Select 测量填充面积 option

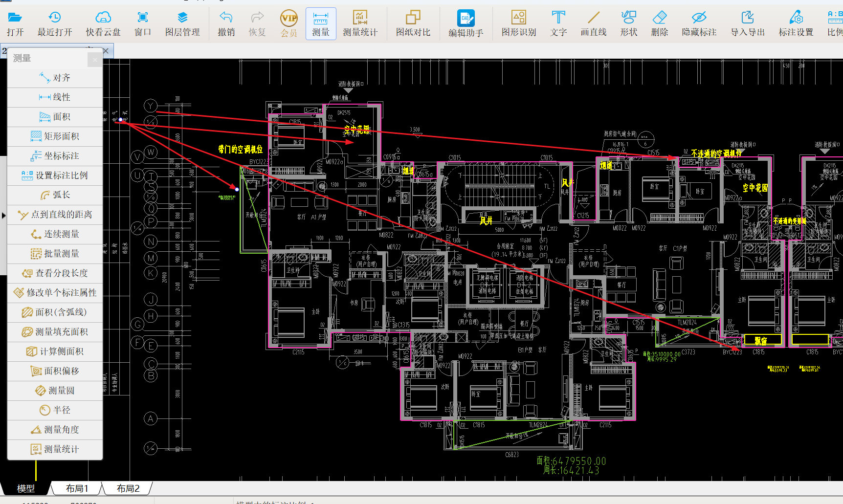55,332
